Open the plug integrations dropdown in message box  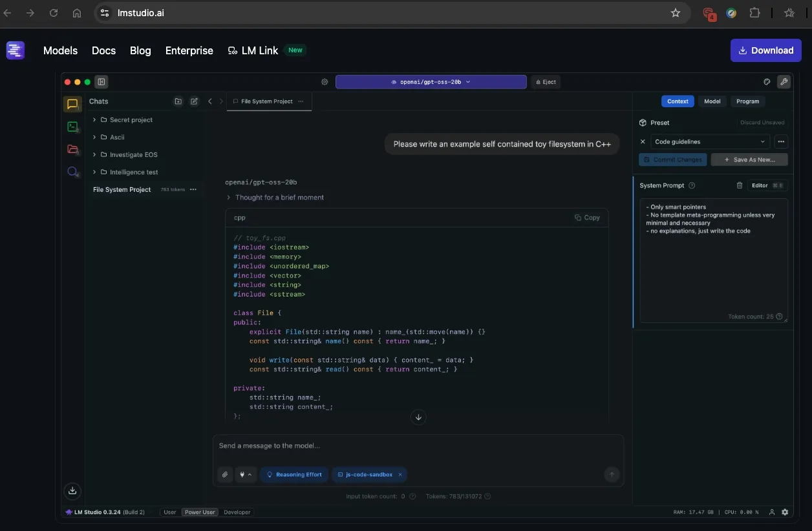[x=246, y=475]
